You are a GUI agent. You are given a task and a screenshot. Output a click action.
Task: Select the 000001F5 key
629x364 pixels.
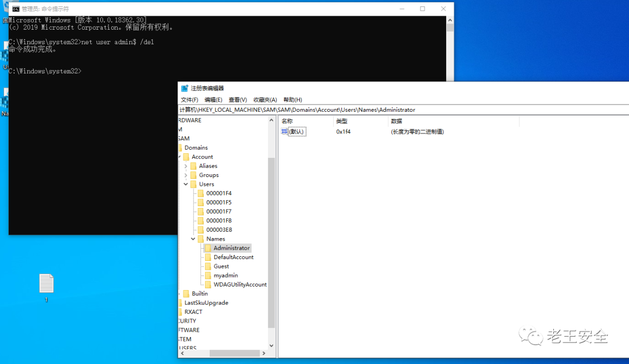coord(218,202)
